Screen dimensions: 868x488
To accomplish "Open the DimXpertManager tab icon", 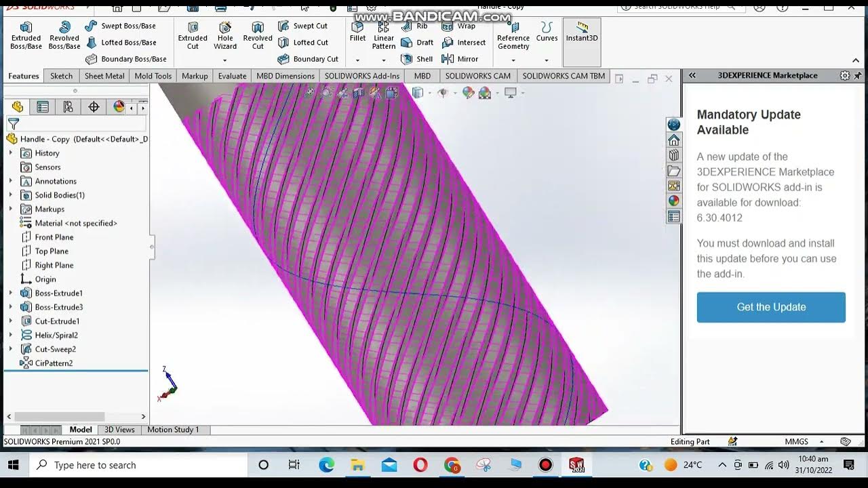I will pyautogui.click(x=94, y=107).
